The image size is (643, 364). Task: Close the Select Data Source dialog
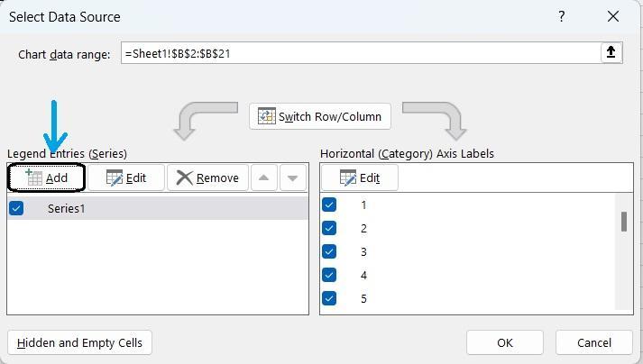614,16
